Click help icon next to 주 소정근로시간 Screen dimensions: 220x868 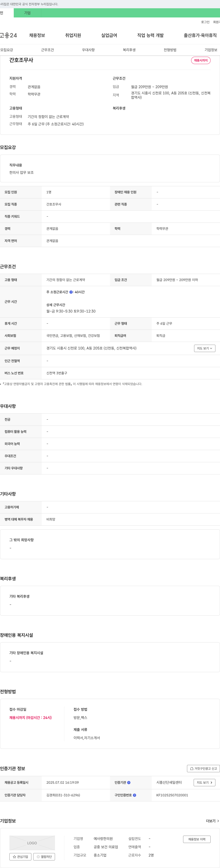tap(71, 292)
